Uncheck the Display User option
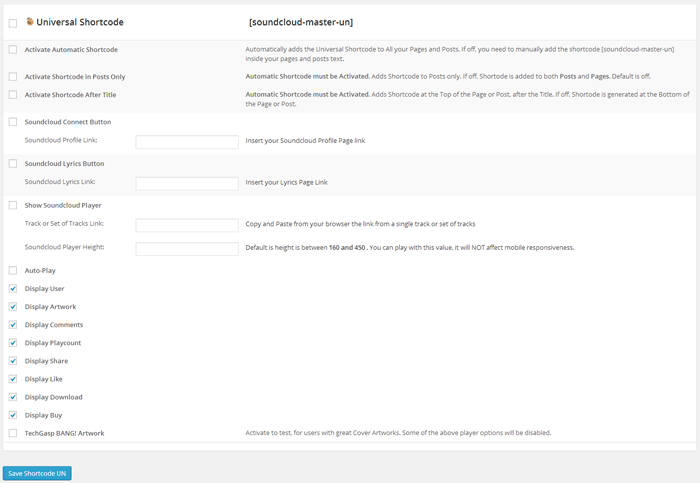The height and width of the screenshot is (483, 700). 13,288
